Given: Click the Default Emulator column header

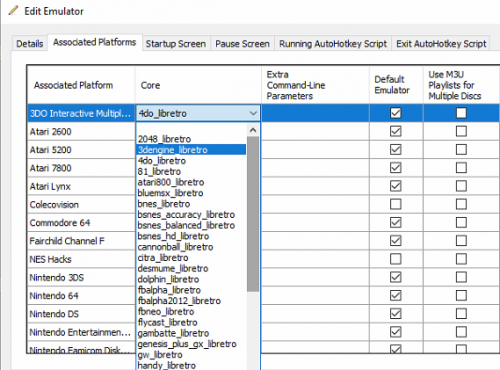Looking at the screenshot, I should tap(396, 85).
